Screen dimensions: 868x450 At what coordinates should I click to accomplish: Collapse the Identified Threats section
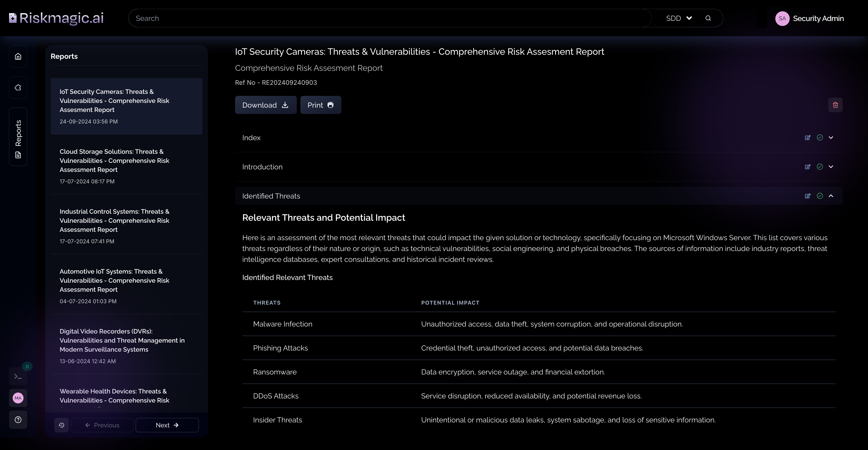pyautogui.click(x=831, y=196)
